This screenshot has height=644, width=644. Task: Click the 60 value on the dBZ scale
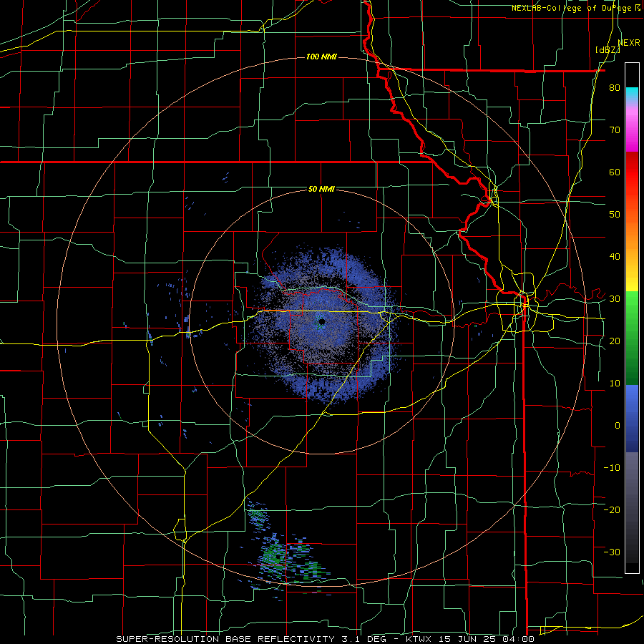615,172
